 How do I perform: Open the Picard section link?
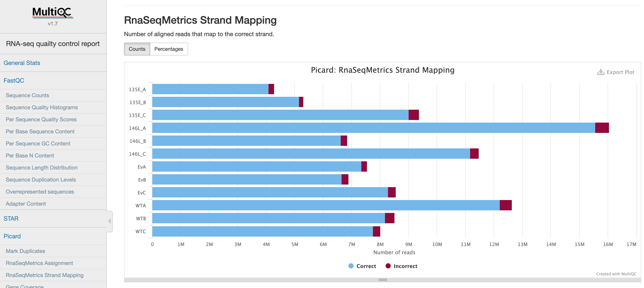(12, 236)
